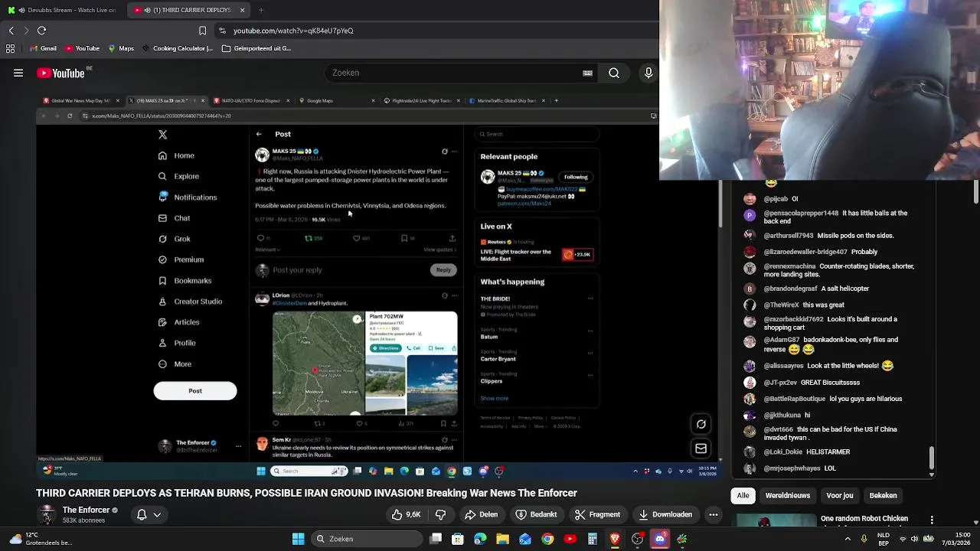Select the Bekeken filter chip
The width and height of the screenshot is (980, 551).
[x=883, y=495]
